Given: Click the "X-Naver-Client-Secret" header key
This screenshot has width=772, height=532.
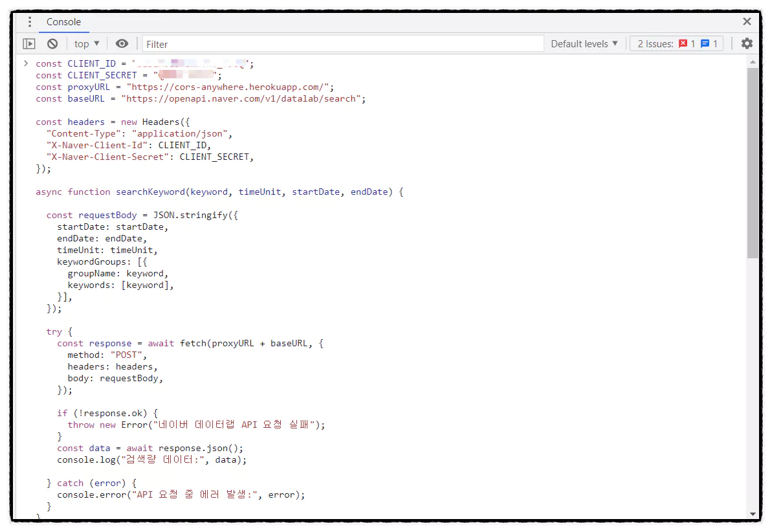Looking at the screenshot, I should point(107,157).
